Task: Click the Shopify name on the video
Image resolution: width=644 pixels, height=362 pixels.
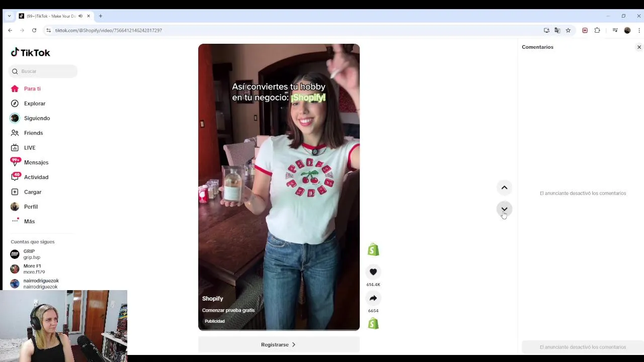Action: (x=212, y=299)
